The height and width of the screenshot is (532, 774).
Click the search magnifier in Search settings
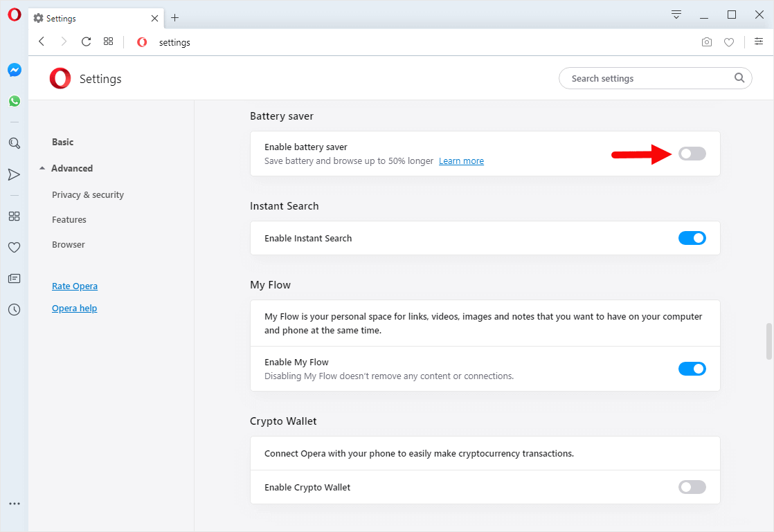click(739, 78)
